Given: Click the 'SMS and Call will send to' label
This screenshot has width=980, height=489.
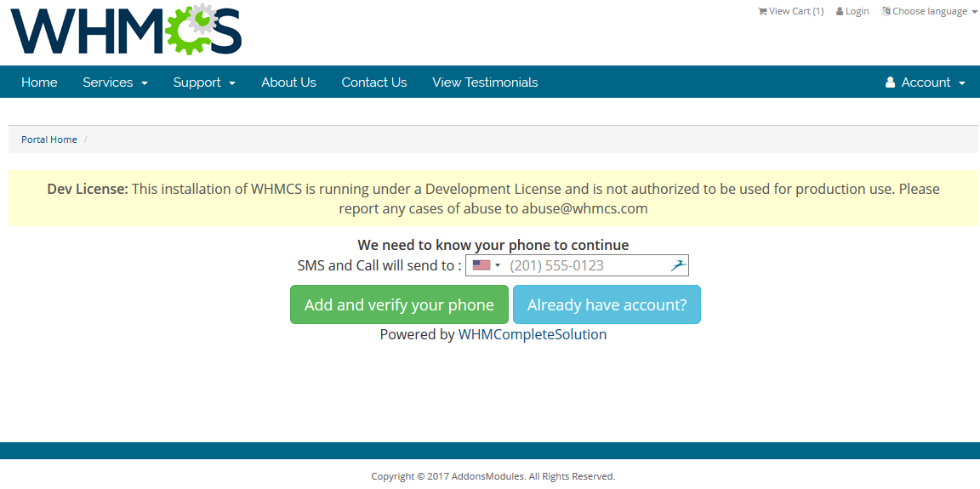Looking at the screenshot, I should (379, 265).
